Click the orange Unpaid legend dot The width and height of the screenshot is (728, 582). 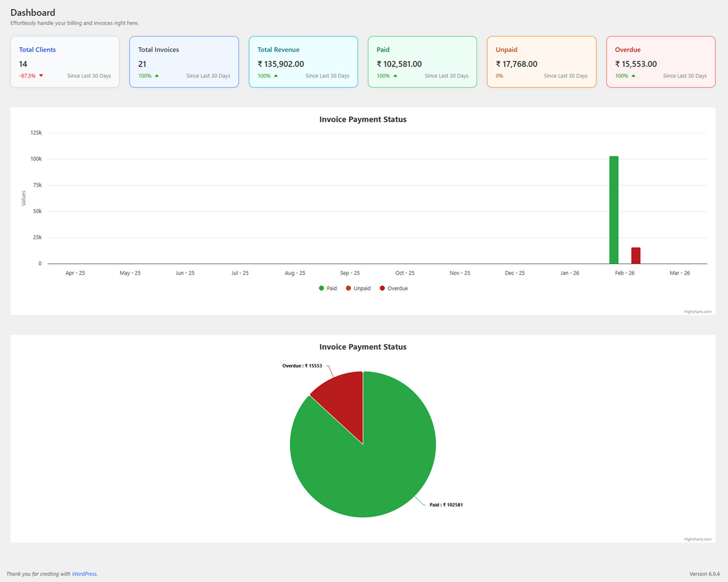(x=348, y=288)
